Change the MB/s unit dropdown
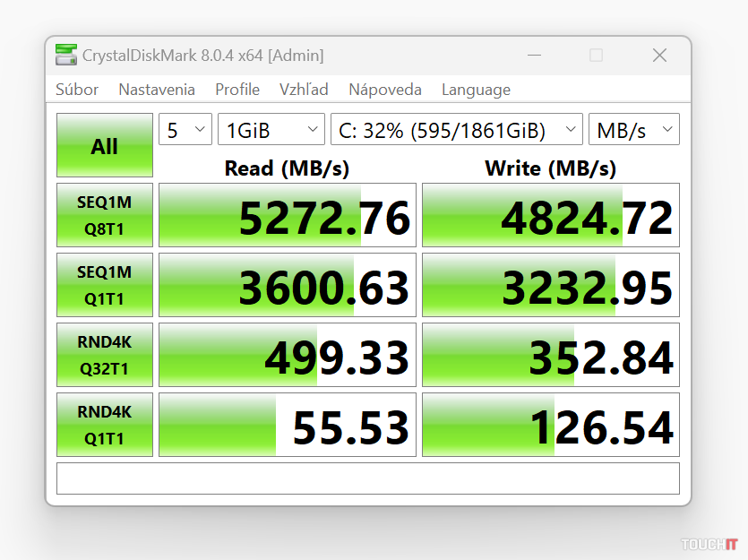Image resolution: width=748 pixels, height=560 pixels. coord(633,130)
